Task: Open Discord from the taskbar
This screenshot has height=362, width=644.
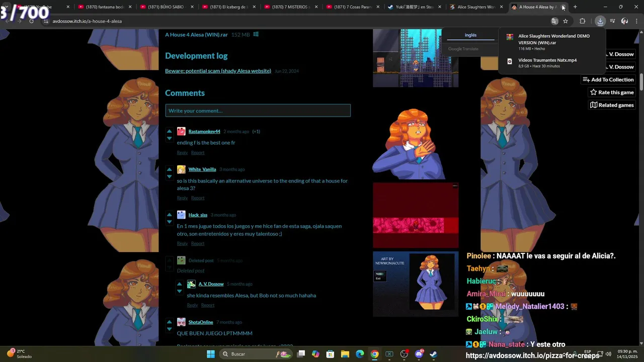Action: (x=419, y=354)
